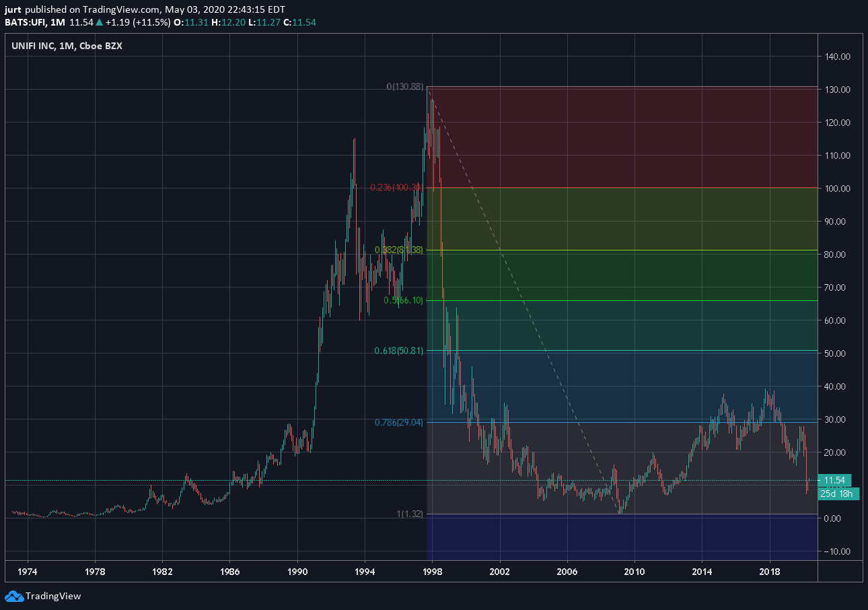Click the 2018 year on time axis
This screenshot has height=610, width=868.
click(x=770, y=572)
